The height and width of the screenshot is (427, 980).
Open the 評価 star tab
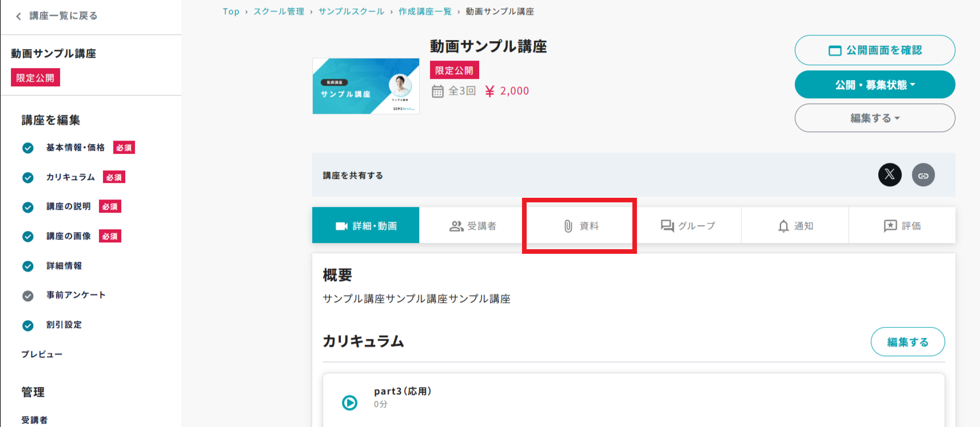coord(902,226)
